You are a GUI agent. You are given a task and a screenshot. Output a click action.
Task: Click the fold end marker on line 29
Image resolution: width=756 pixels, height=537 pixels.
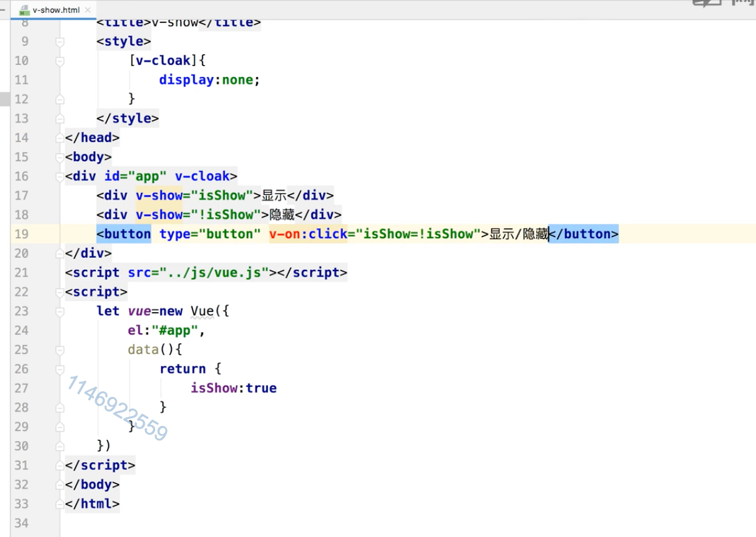(60, 428)
